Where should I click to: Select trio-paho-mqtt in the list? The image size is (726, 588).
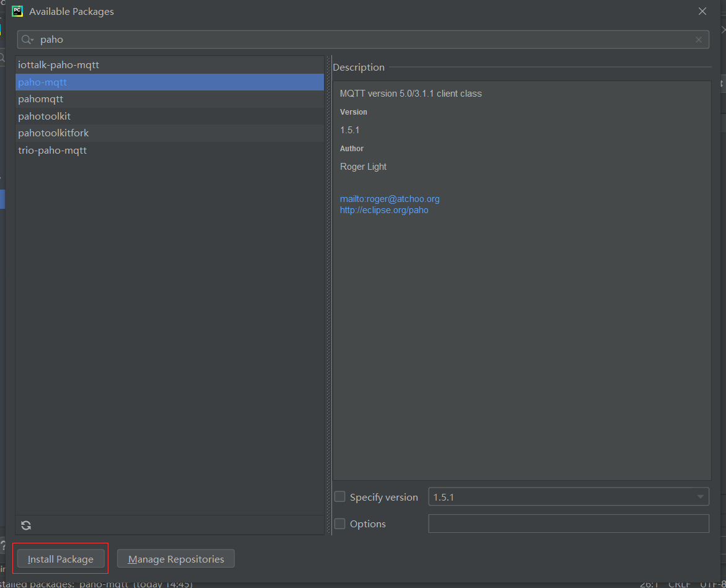click(170, 151)
